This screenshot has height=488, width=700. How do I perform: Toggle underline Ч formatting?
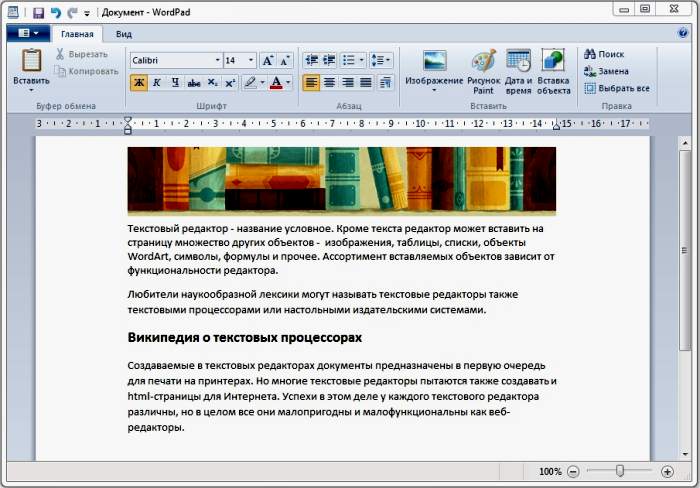point(175,83)
